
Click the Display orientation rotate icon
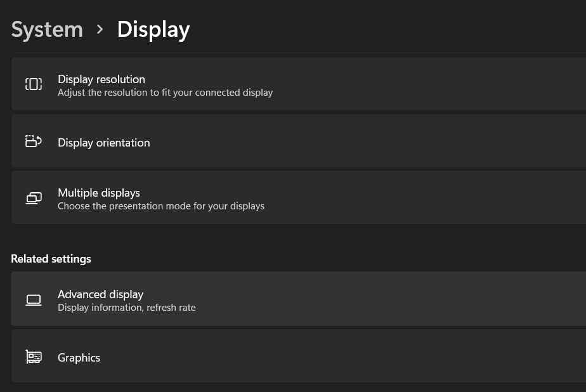(x=34, y=141)
